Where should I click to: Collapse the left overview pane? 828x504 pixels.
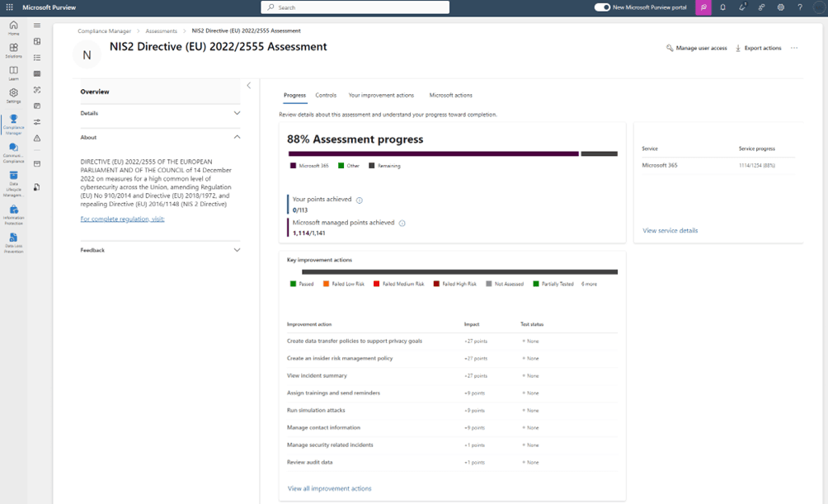tap(249, 86)
